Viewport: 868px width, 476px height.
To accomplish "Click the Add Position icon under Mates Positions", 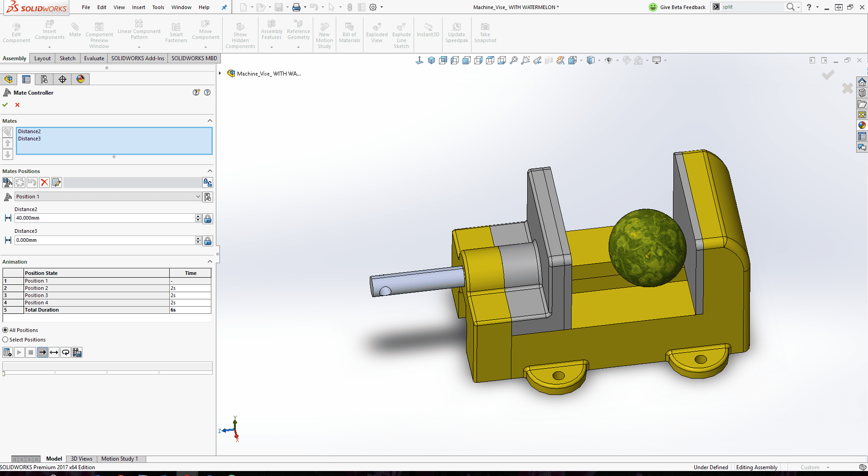I will (x=8, y=183).
